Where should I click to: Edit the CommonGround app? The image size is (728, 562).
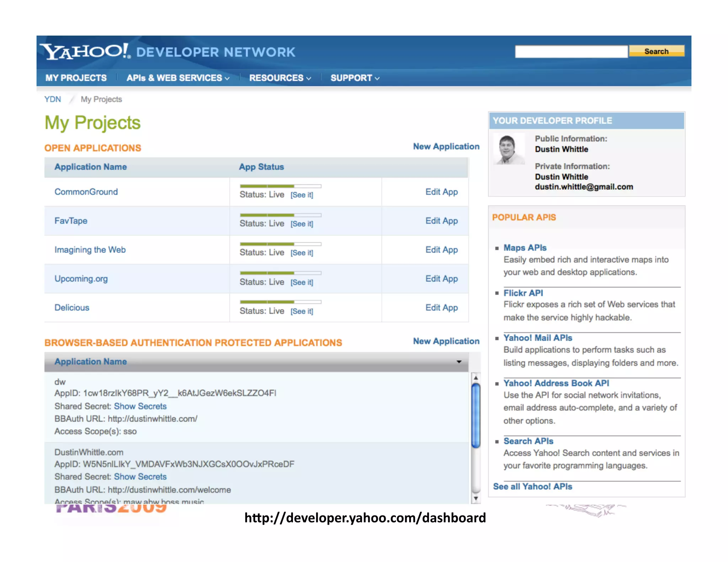click(x=441, y=192)
